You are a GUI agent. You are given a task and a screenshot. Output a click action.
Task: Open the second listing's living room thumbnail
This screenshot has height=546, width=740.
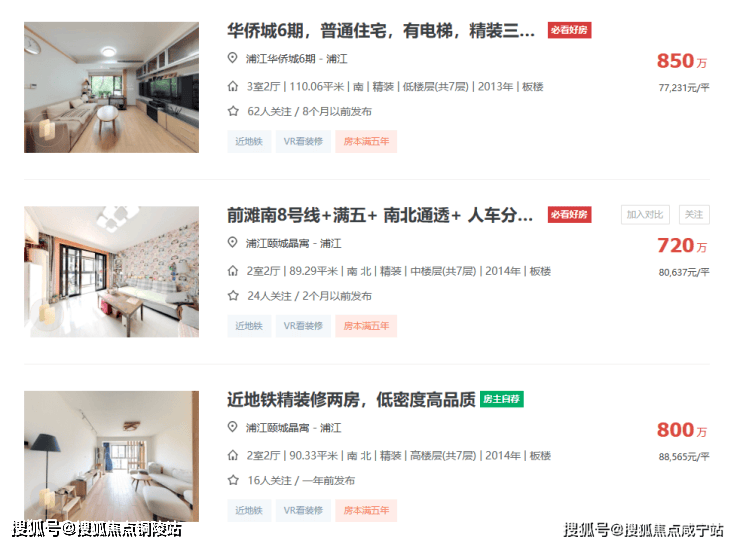coord(111,271)
